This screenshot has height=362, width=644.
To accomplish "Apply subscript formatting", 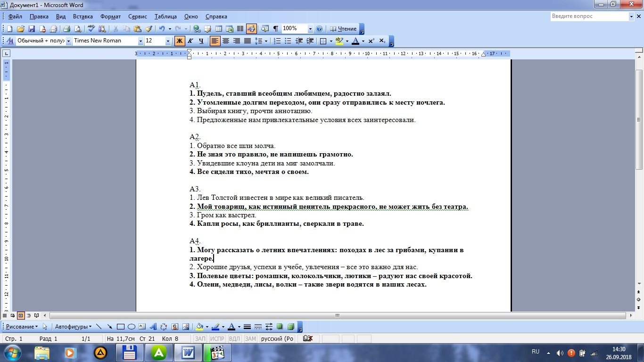I will coord(382,41).
